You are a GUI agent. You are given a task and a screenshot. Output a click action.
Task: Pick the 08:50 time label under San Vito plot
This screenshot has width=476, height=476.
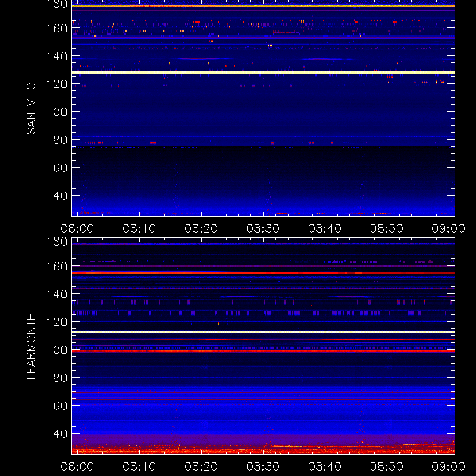(x=386, y=228)
